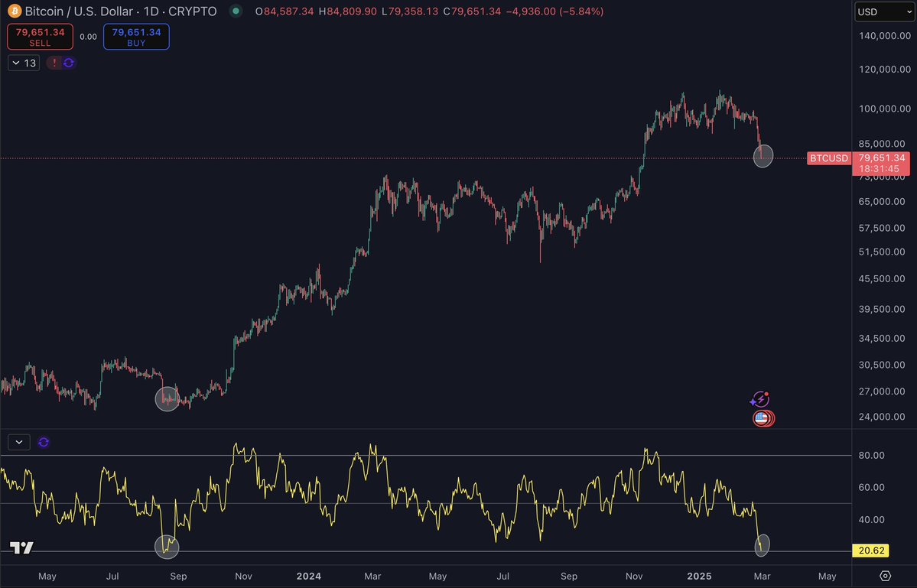
Task: Open the USD currency dropdown at top right
Action: tap(883, 11)
